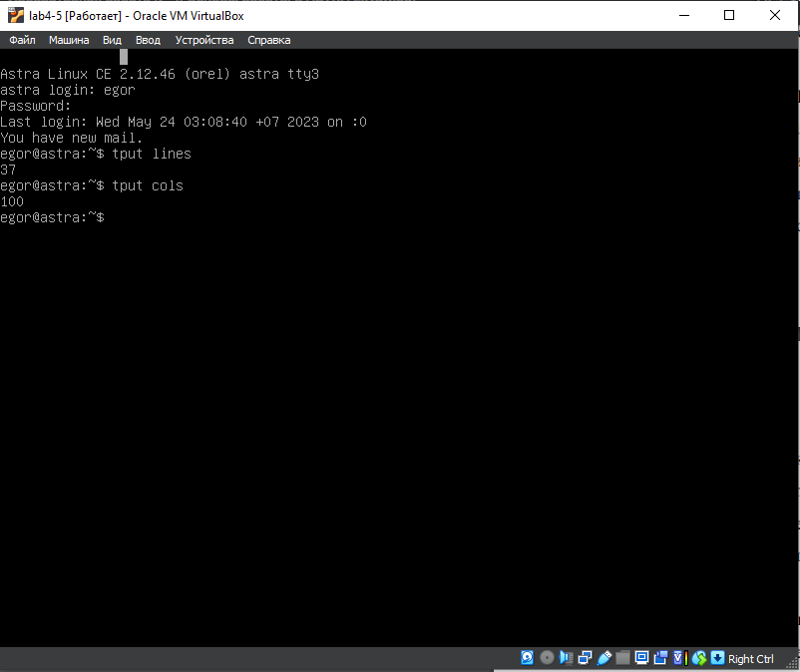
Task: Open the Вид menu
Action: click(112, 40)
